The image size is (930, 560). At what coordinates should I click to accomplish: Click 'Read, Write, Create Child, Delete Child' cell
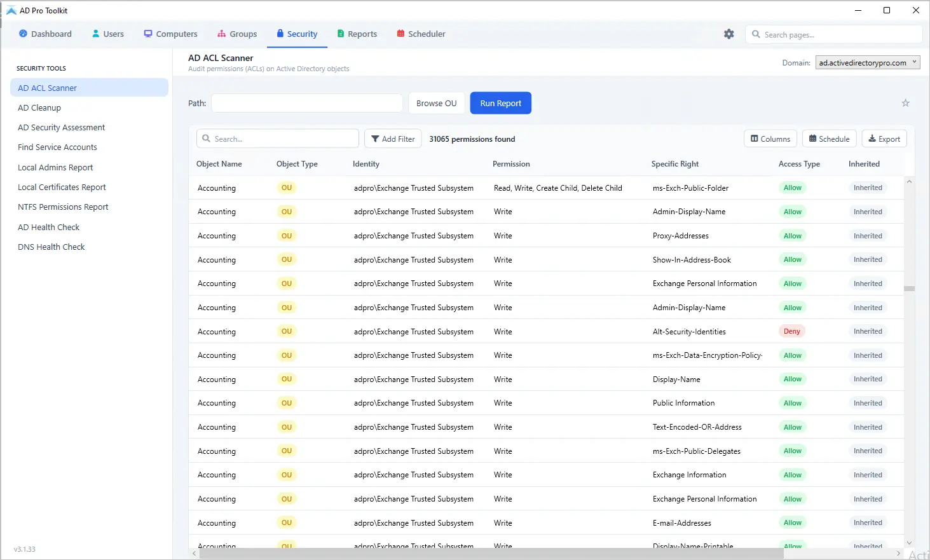558,188
